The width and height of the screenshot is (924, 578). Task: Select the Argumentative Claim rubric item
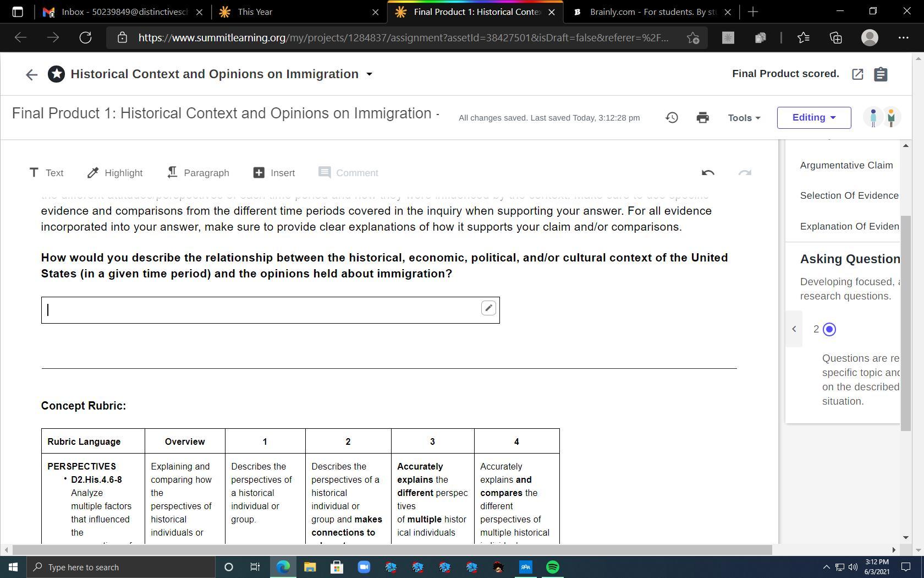tap(846, 165)
